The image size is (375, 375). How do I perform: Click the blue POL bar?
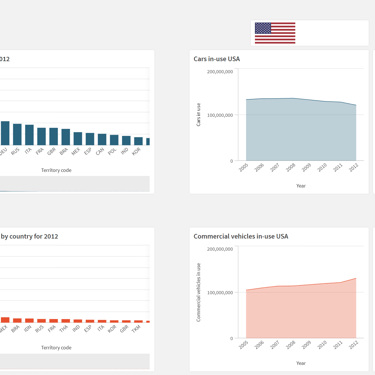(x=114, y=140)
